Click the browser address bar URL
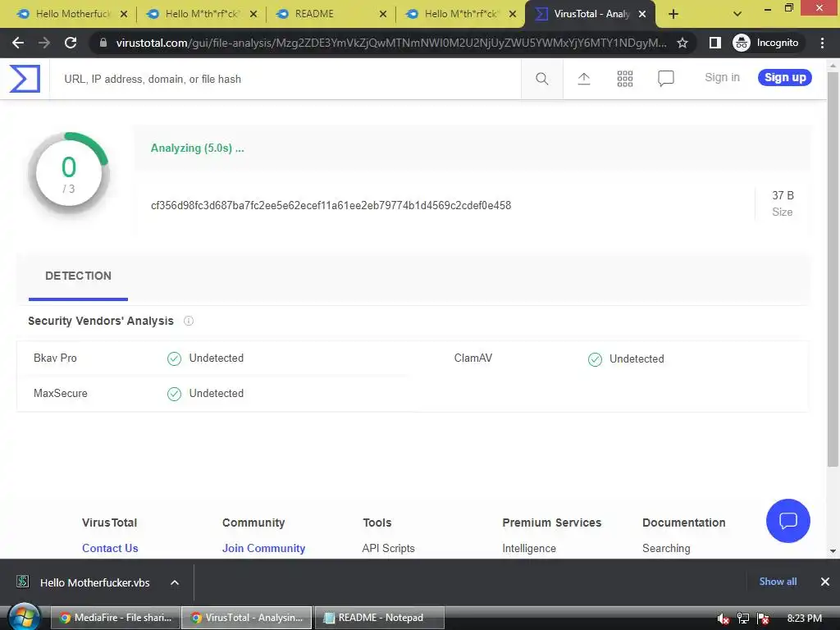The image size is (840, 630). 391,43
